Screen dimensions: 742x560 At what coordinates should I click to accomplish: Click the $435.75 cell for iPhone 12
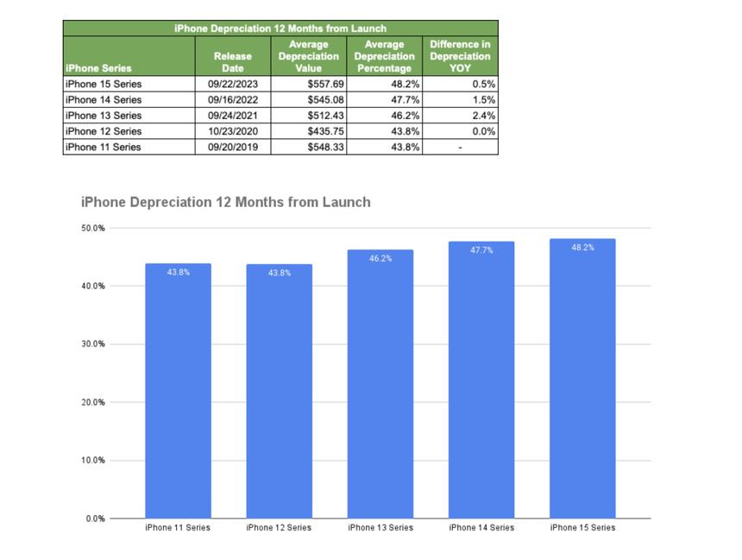coord(308,131)
